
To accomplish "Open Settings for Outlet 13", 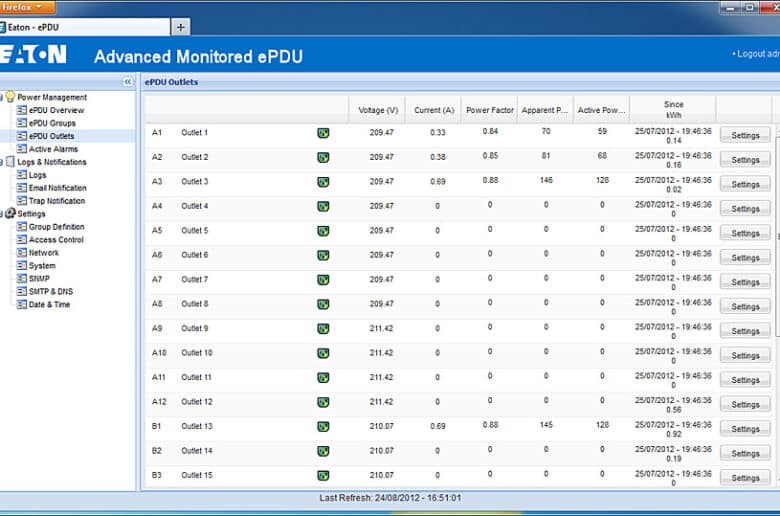I will point(745,428).
